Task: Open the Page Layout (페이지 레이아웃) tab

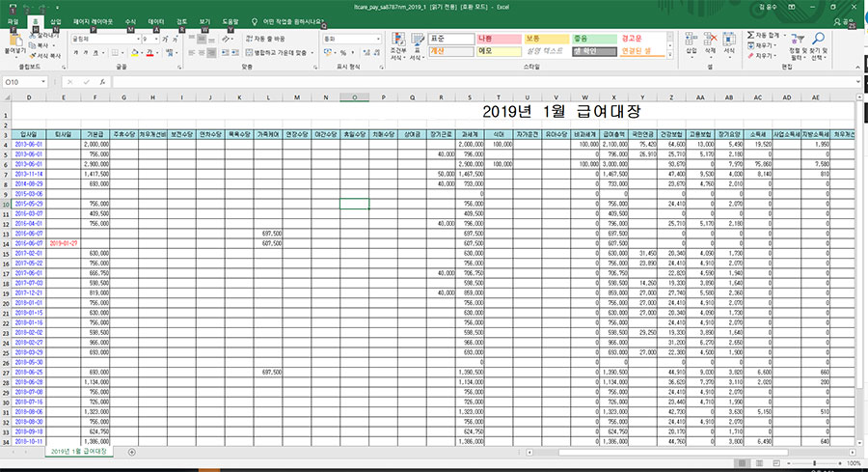Action: (x=93, y=20)
